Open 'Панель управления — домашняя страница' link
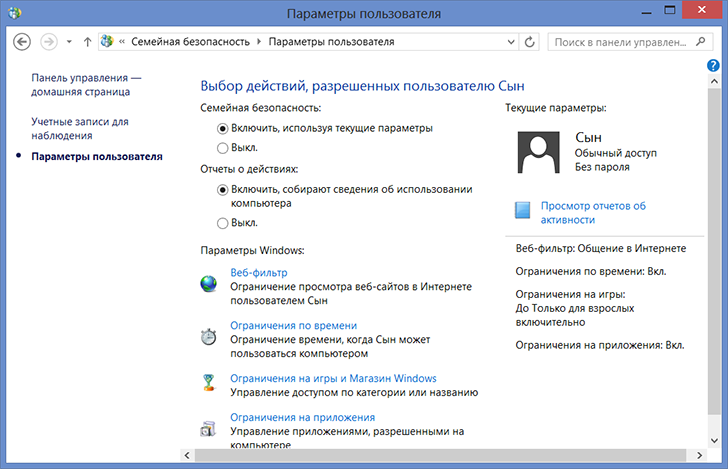This screenshot has height=469, width=728. pyautogui.click(x=86, y=85)
